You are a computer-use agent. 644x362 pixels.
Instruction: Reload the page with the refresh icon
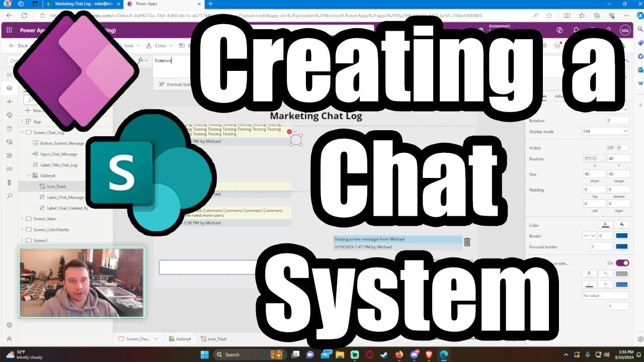(24, 16)
